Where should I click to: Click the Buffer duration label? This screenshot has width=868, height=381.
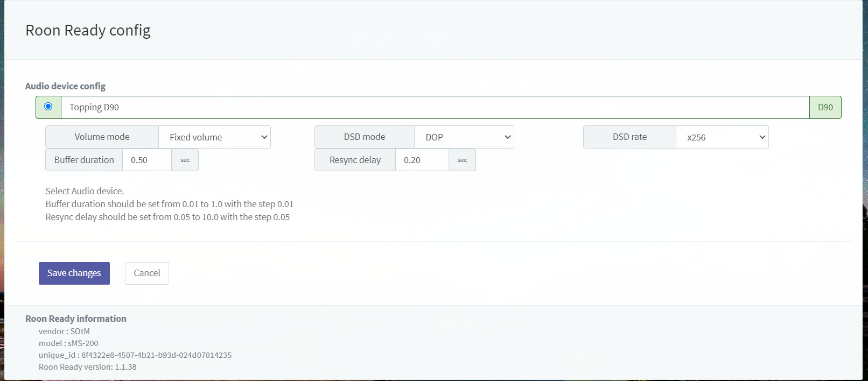tap(84, 160)
